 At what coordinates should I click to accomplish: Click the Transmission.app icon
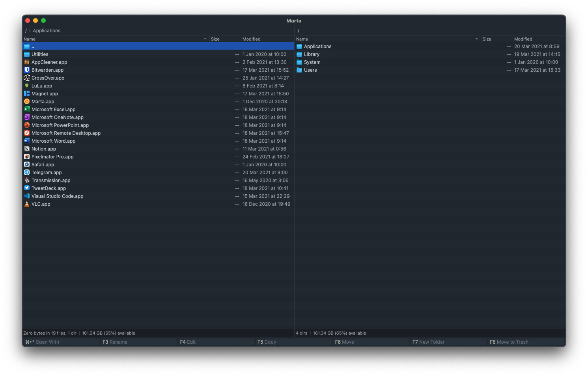[x=27, y=181]
